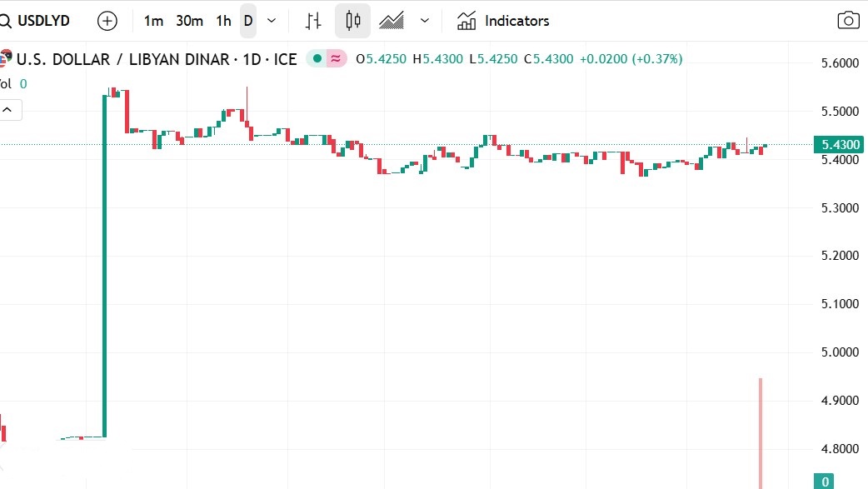Click the green market status dot
This screenshot has height=489, width=868.
point(317,59)
